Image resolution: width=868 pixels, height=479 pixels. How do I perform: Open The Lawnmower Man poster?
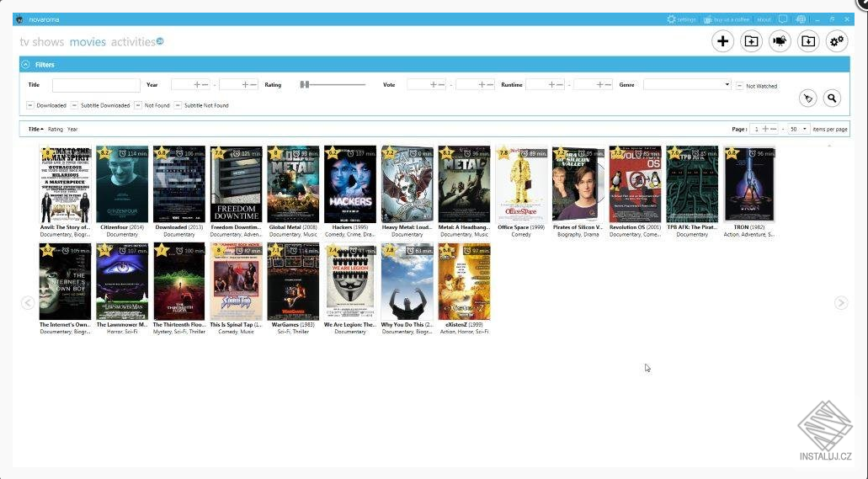122,282
